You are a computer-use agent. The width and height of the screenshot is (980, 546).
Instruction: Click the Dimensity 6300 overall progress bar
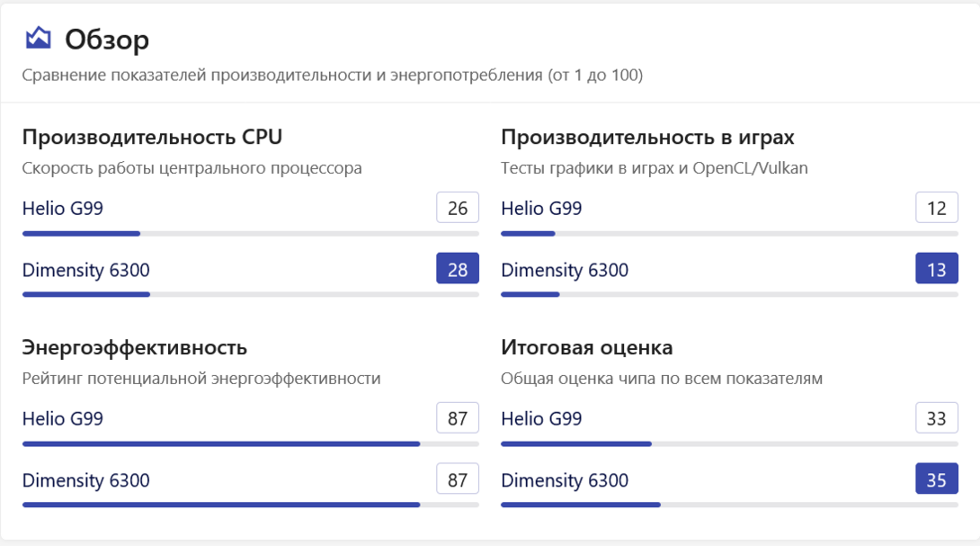(729, 505)
